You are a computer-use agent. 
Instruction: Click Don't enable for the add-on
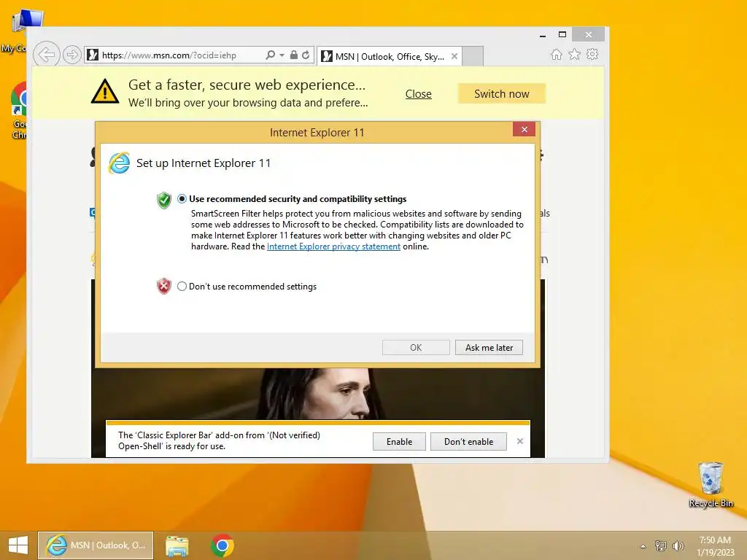[468, 441]
